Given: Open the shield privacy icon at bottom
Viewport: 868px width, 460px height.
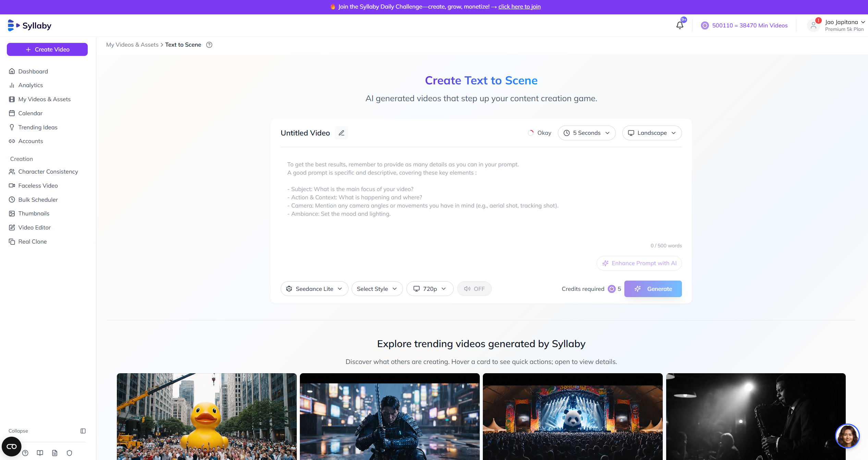Looking at the screenshot, I should [x=69, y=453].
